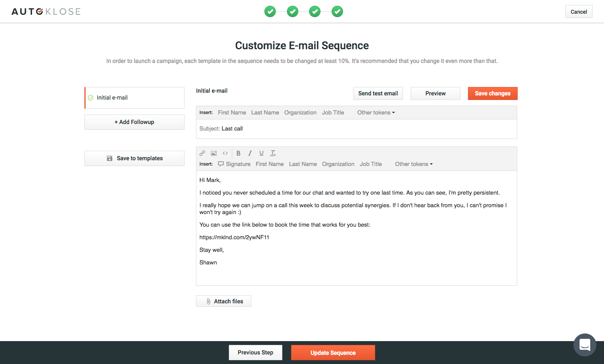The width and height of the screenshot is (604, 364).
Task: Expand Other tokens dropdown in body toolbar
Action: [414, 164]
